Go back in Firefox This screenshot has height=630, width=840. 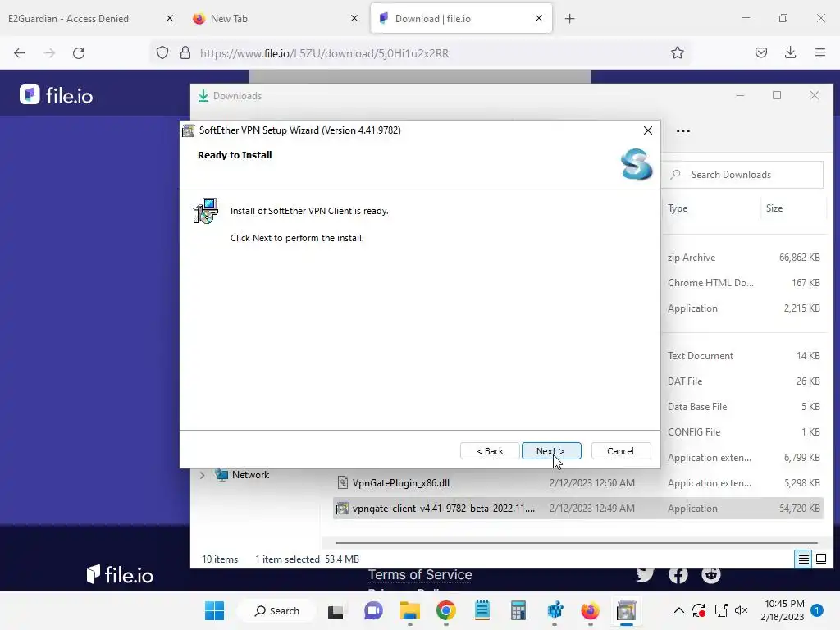[20, 53]
